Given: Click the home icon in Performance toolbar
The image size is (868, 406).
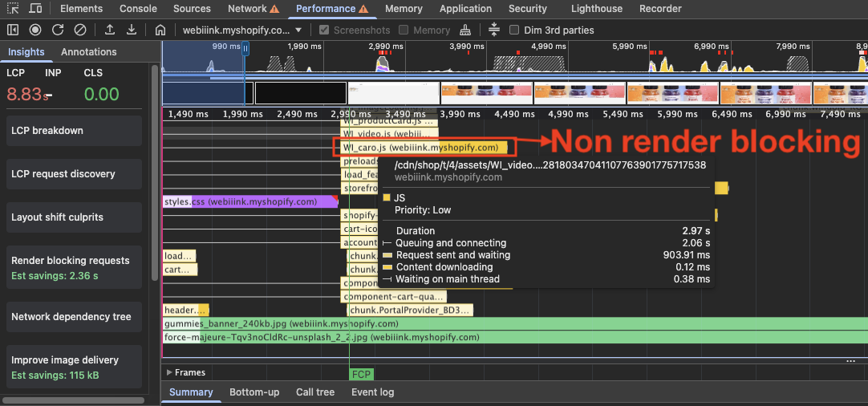Looking at the screenshot, I should coord(160,30).
